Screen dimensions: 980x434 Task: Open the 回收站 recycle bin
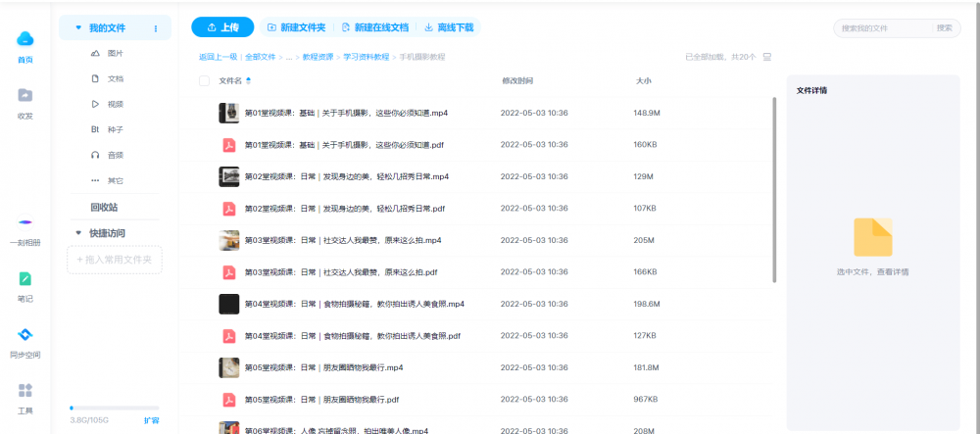point(104,208)
